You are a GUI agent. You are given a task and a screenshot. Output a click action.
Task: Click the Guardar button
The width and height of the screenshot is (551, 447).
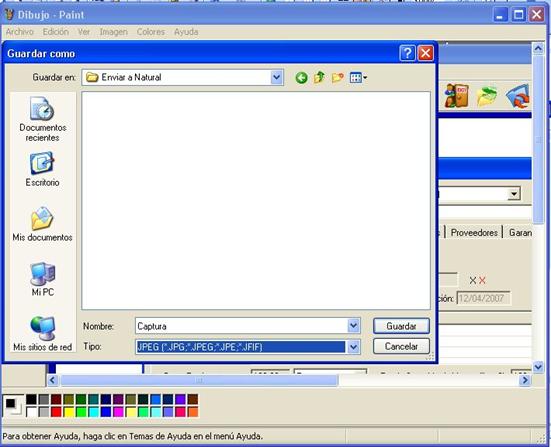(401, 326)
